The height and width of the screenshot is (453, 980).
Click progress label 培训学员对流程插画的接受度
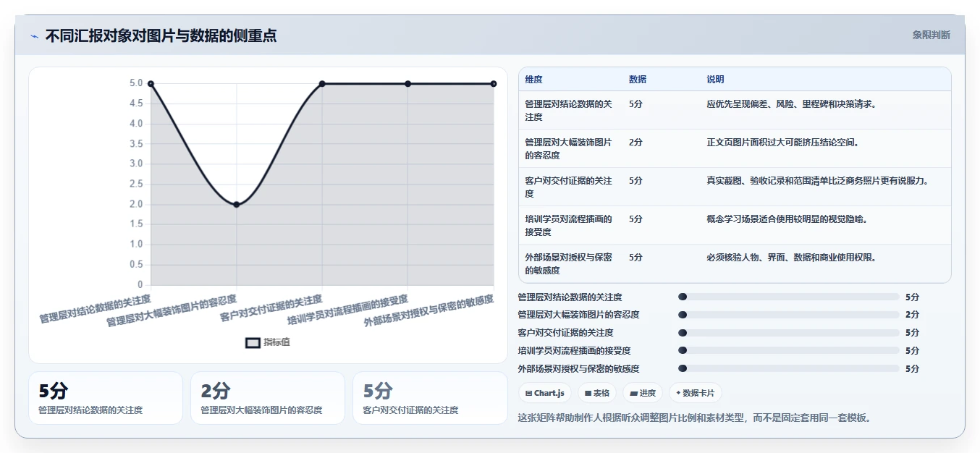(x=575, y=351)
